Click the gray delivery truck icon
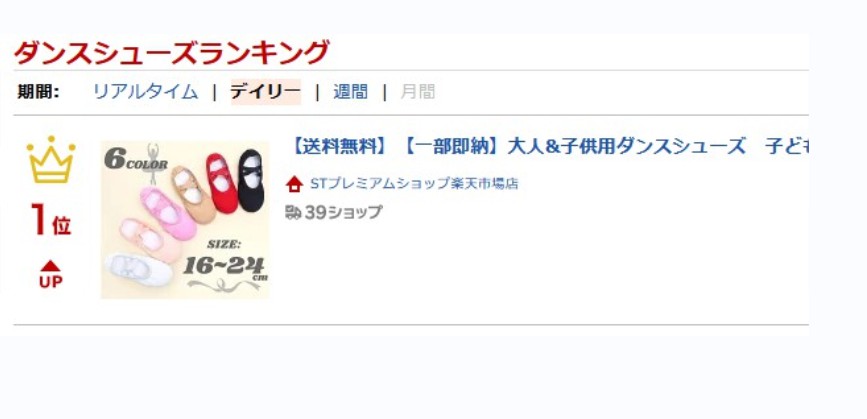 (293, 212)
